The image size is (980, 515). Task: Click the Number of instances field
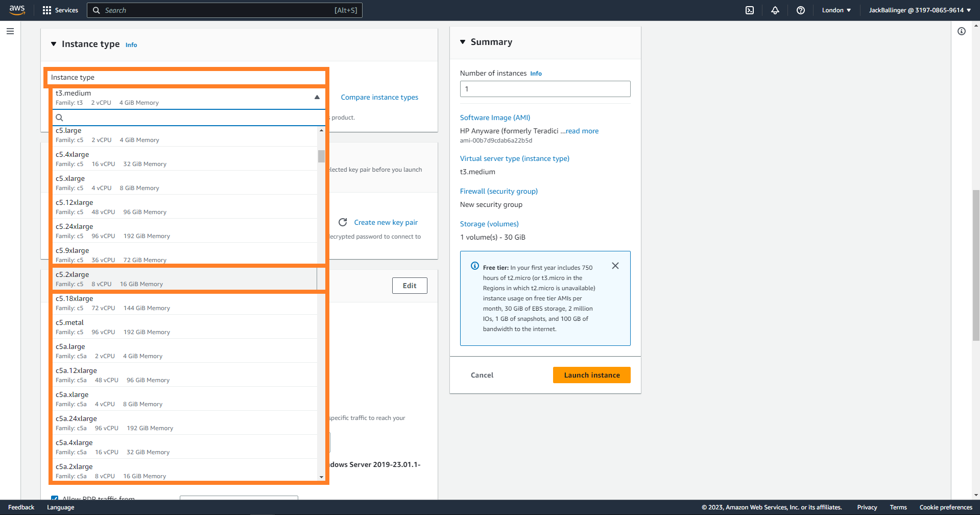click(545, 89)
